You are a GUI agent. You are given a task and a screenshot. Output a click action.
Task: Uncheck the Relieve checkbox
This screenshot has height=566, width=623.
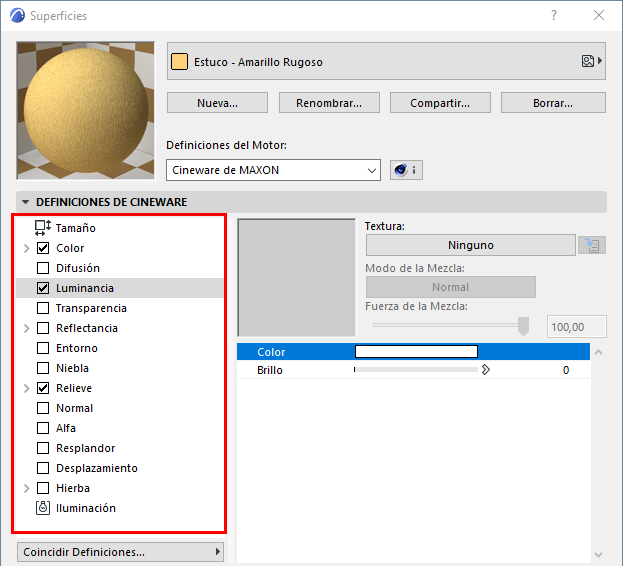coord(43,388)
